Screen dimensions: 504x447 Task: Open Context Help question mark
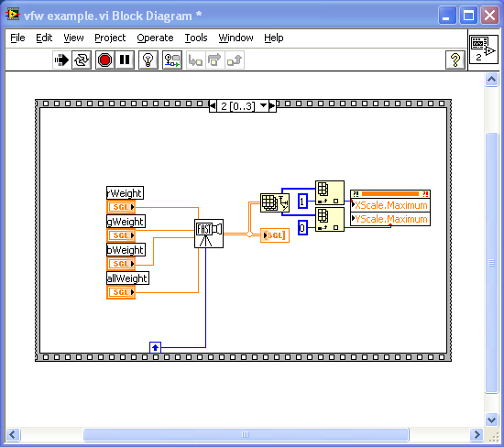tap(455, 60)
